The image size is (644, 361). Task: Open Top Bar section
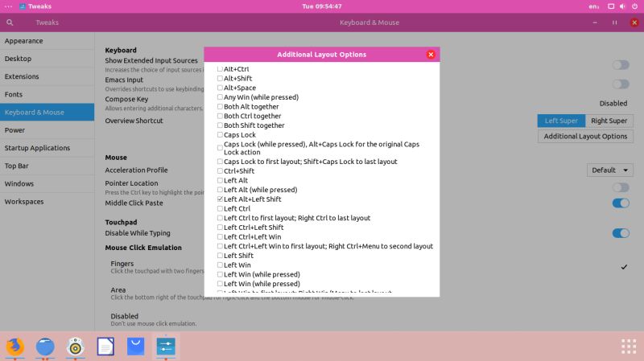(x=47, y=166)
